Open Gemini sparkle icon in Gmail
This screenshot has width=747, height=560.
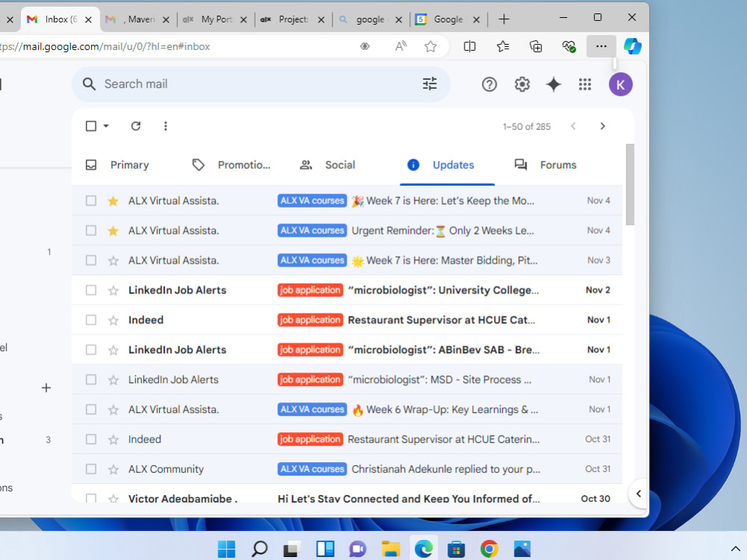pyautogui.click(x=554, y=84)
